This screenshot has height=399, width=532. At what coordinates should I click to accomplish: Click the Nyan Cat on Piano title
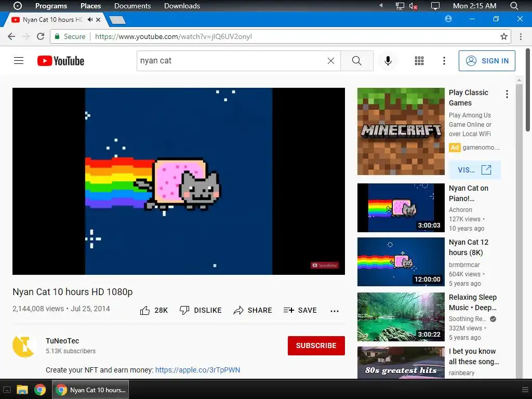[469, 193]
